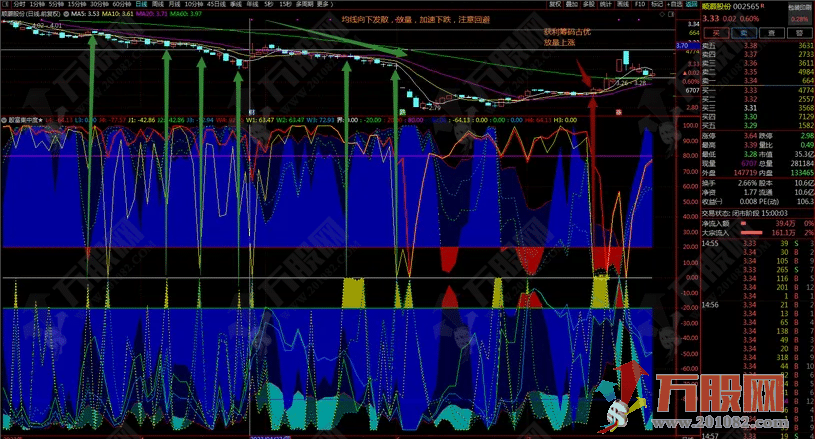Click the MA60: 3.97 label
Viewport: 815px width, 439px height.
pos(186,14)
